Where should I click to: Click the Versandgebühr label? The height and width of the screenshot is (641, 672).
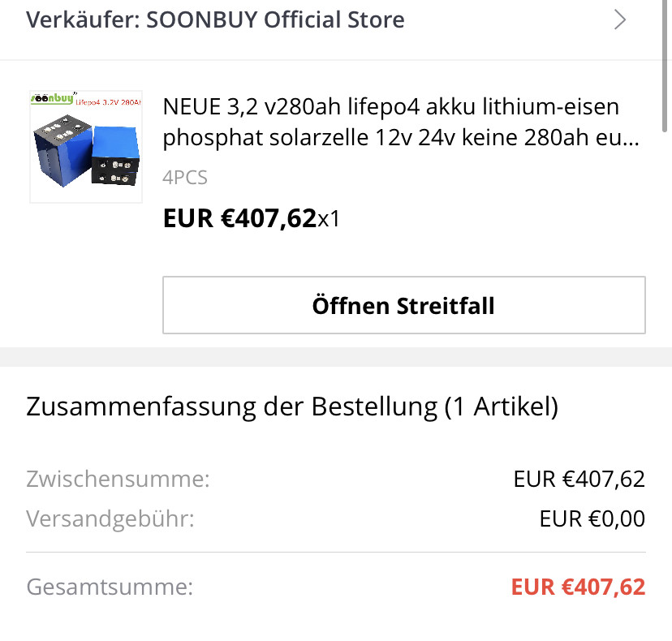coord(110,518)
